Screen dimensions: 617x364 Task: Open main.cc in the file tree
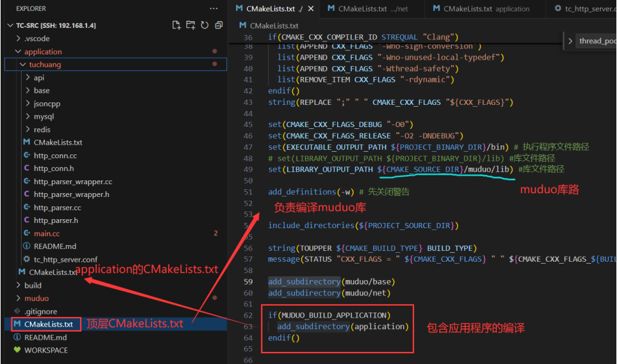46,234
